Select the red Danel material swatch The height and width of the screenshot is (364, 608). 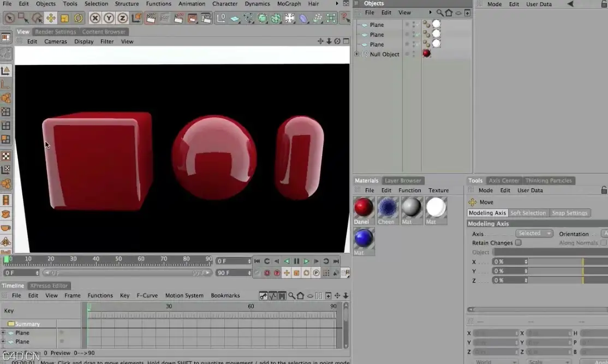(363, 207)
